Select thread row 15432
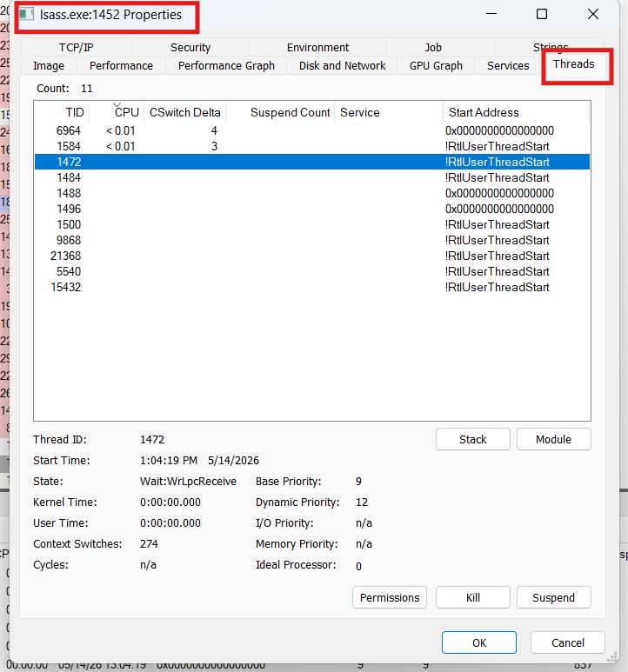This screenshot has height=672, width=628. [x=312, y=287]
